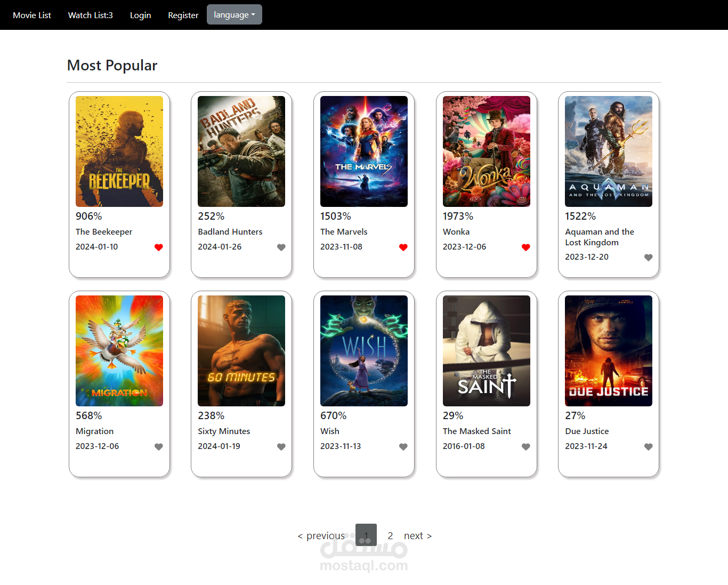Click the heart icon on Migration card

coord(159,447)
